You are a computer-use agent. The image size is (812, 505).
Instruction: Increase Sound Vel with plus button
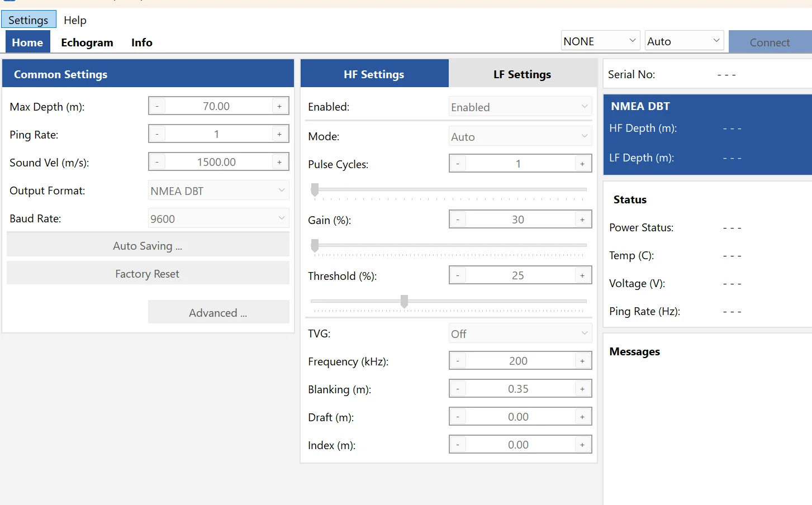click(x=279, y=162)
